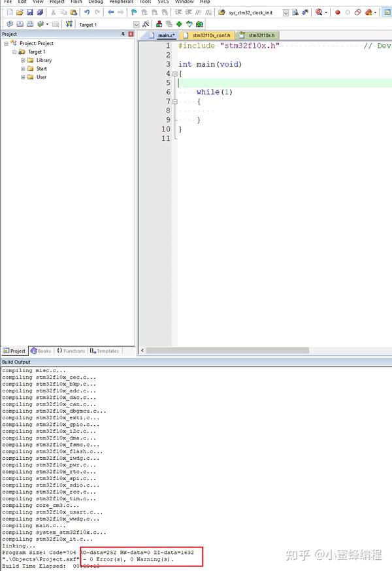The height and width of the screenshot is (571, 392).
Task: Open debug session dropdown arrow
Action: coord(326,12)
